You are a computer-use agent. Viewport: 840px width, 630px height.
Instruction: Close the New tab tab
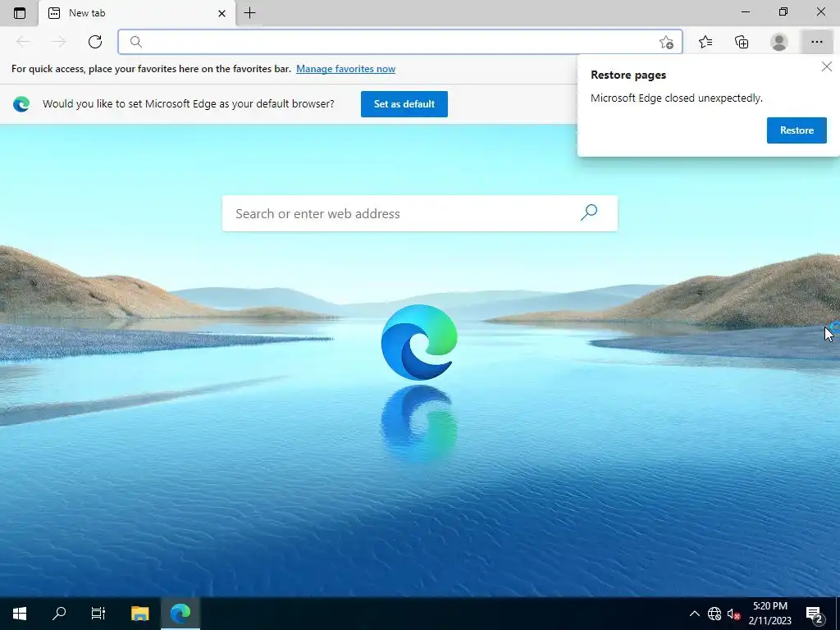pyautogui.click(x=221, y=13)
